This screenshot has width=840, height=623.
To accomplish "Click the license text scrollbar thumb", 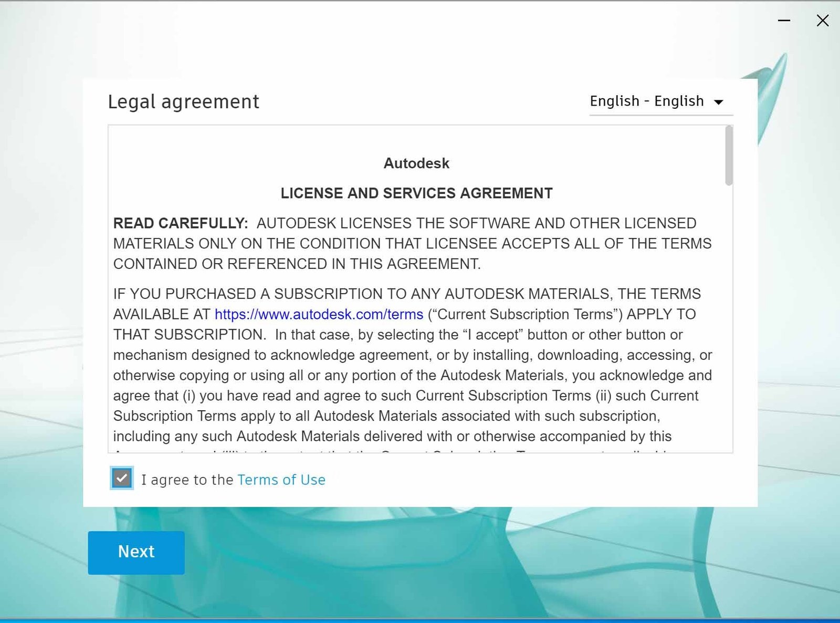I will click(729, 156).
